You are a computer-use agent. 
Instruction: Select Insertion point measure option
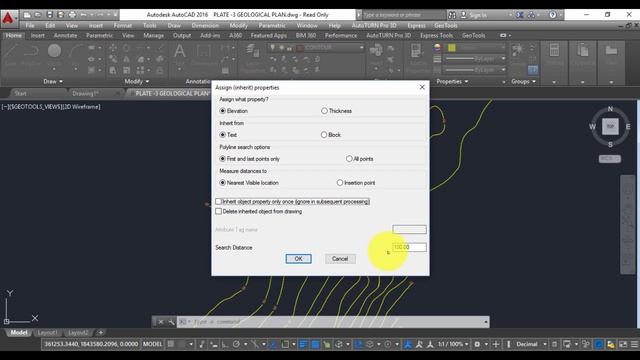[x=340, y=183]
